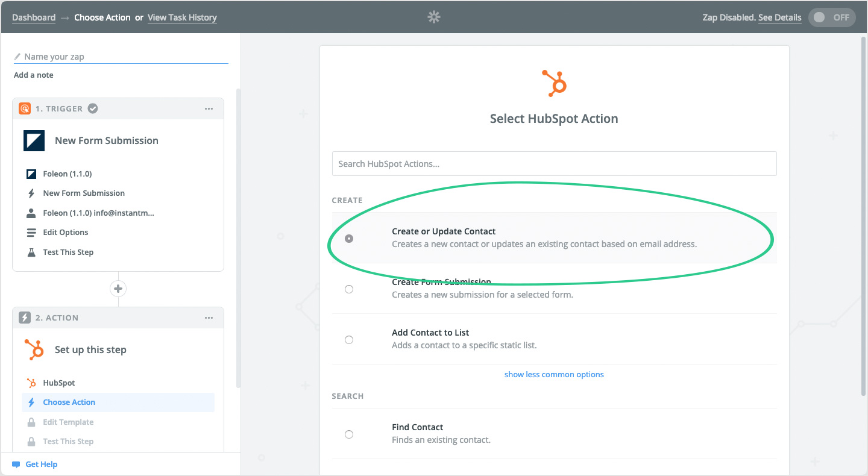This screenshot has width=868, height=476.
Task: Open the action step three-dot menu
Action: click(209, 318)
